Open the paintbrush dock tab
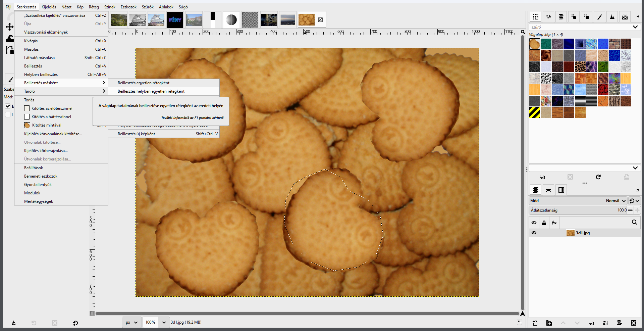The width and height of the screenshot is (644, 331). pos(599,17)
